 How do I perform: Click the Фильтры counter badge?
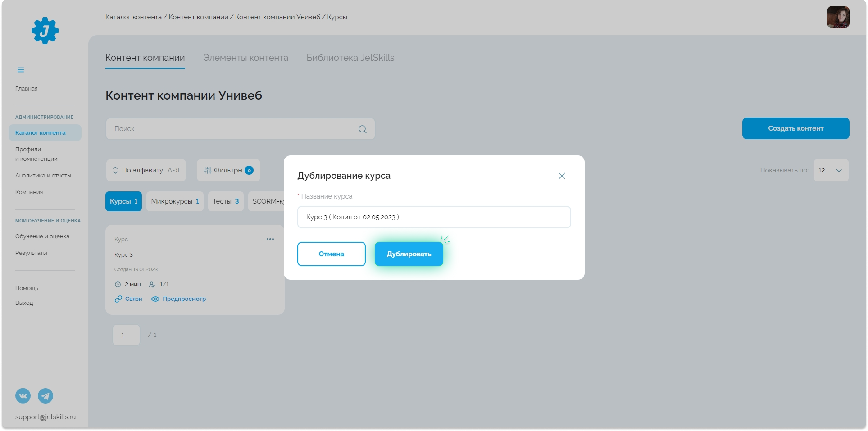[249, 170]
